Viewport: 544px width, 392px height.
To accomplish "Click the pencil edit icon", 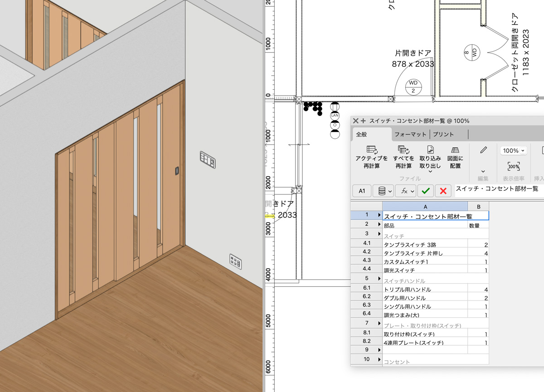I will (x=483, y=150).
